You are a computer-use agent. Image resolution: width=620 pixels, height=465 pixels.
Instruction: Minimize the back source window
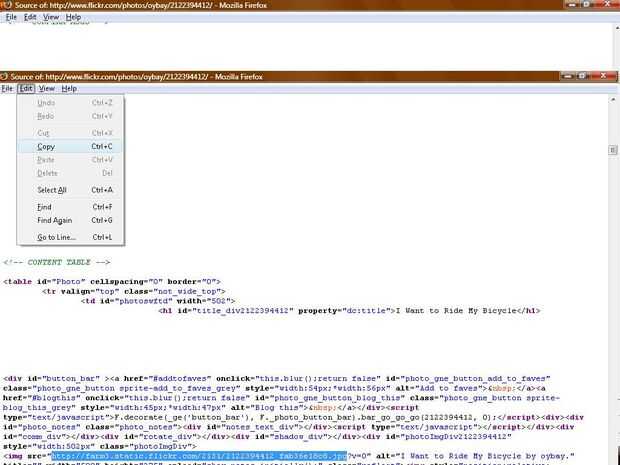(x=571, y=4)
